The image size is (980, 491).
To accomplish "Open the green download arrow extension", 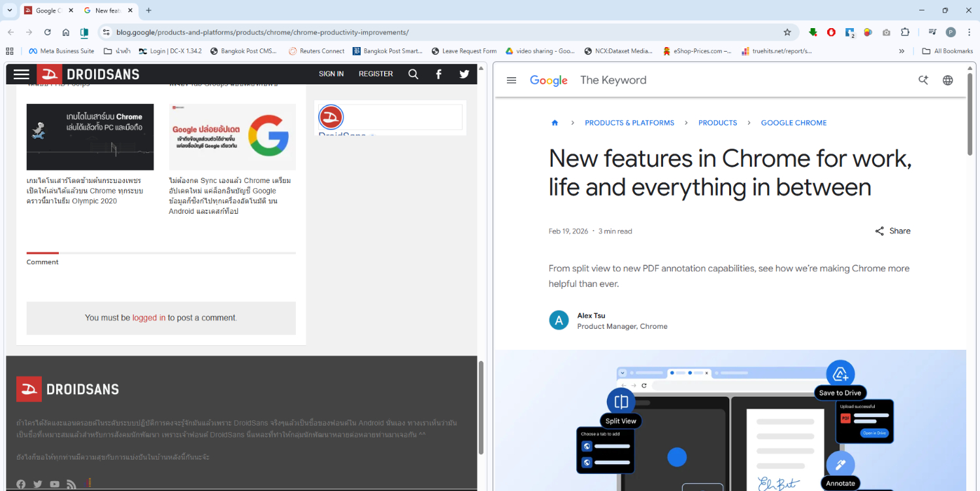I will (x=813, y=32).
